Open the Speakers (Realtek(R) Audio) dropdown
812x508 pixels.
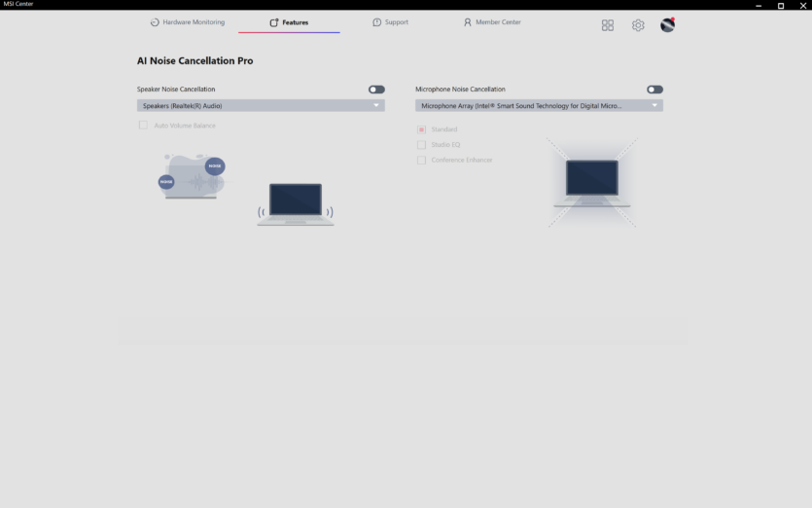[261, 106]
